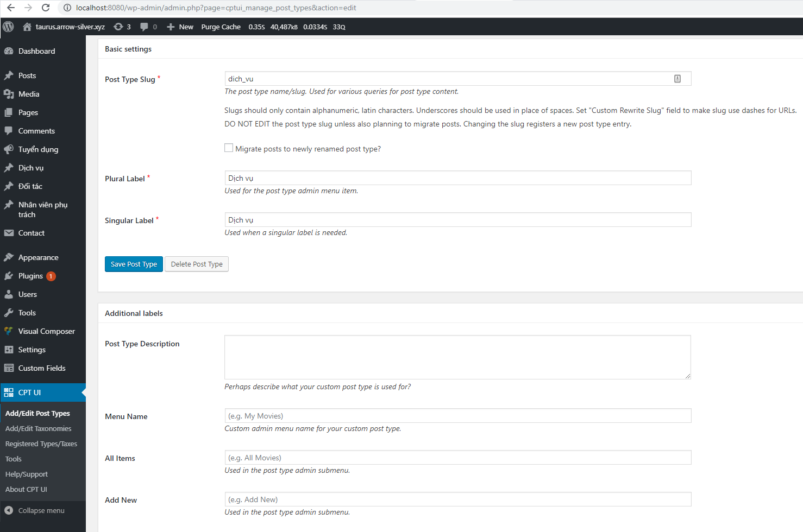Click the Save Post Type button
The width and height of the screenshot is (803, 532).
(134, 264)
